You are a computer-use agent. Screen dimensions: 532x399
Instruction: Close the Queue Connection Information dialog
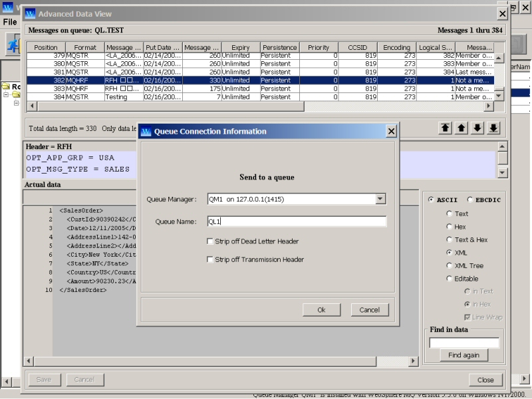coord(391,131)
